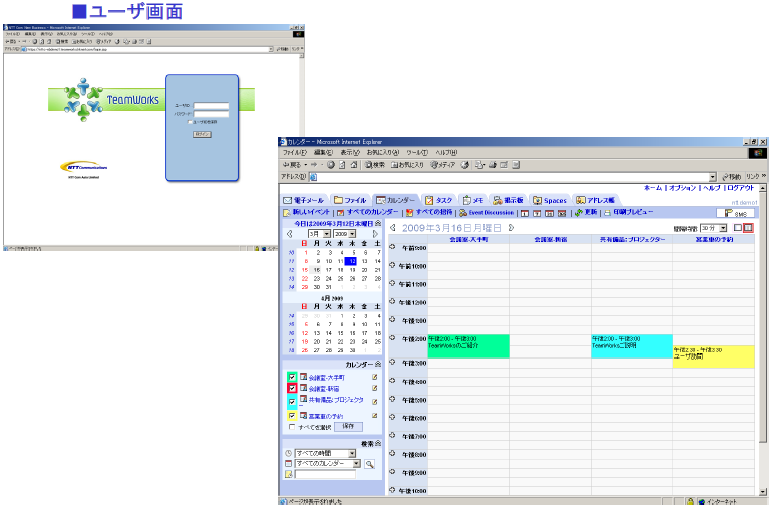Click the search keyword input field

click(325, 474)
